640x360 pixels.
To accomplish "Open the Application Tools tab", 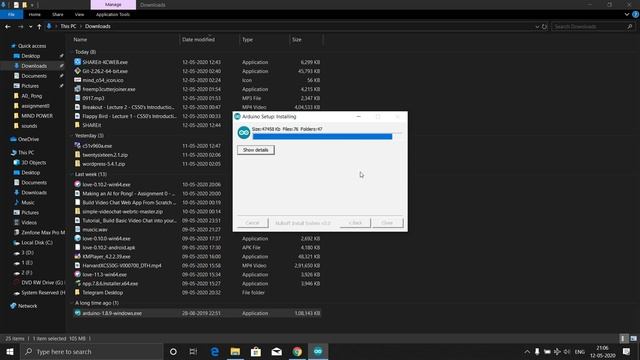I will (x=113, y=14).
